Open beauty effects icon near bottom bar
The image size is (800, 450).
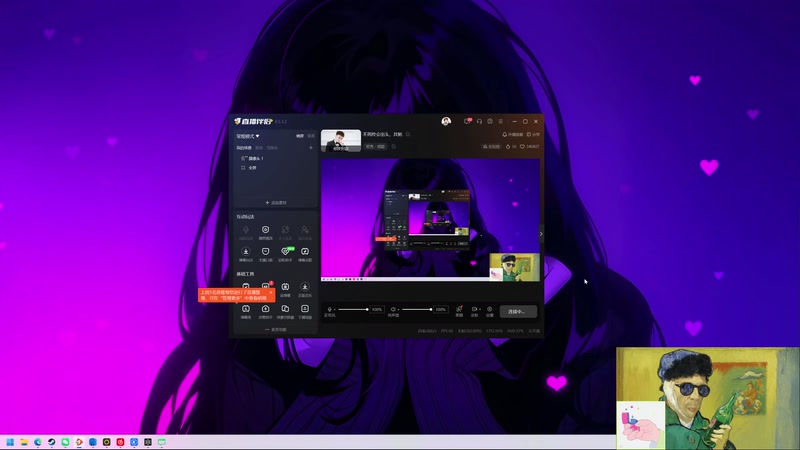[x=459, y=311]
